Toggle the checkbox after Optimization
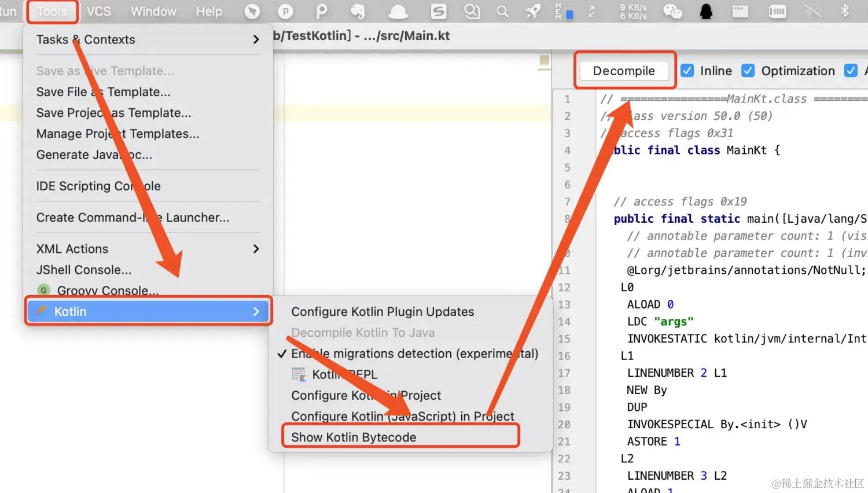 tap(851, 71)
